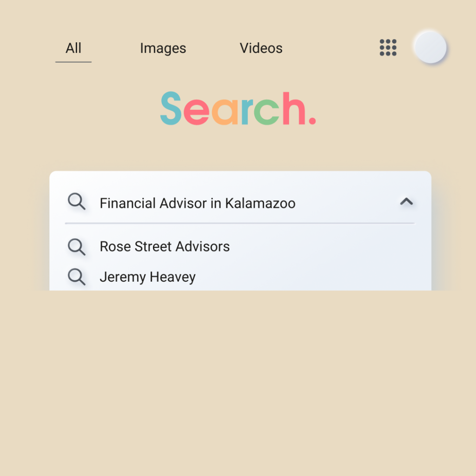Click the pink period ending the logo
This screenshot has height=476, width=476.
(312, 121)
